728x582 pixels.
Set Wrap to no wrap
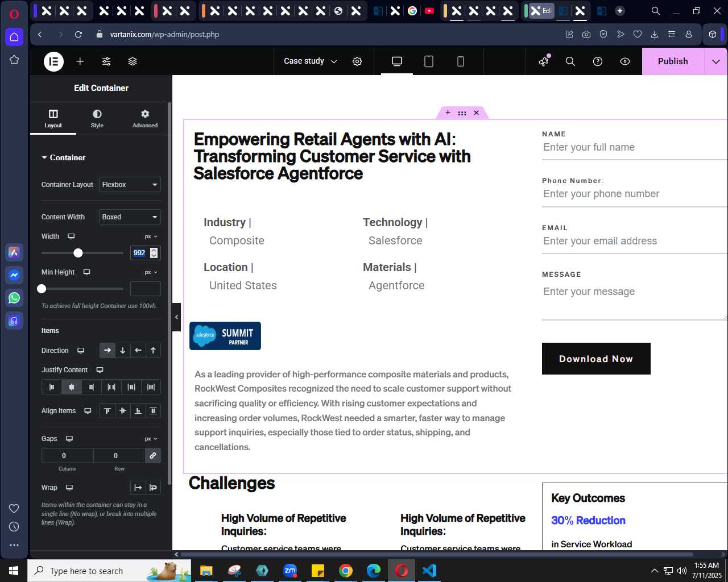click(x=138, y=488)
